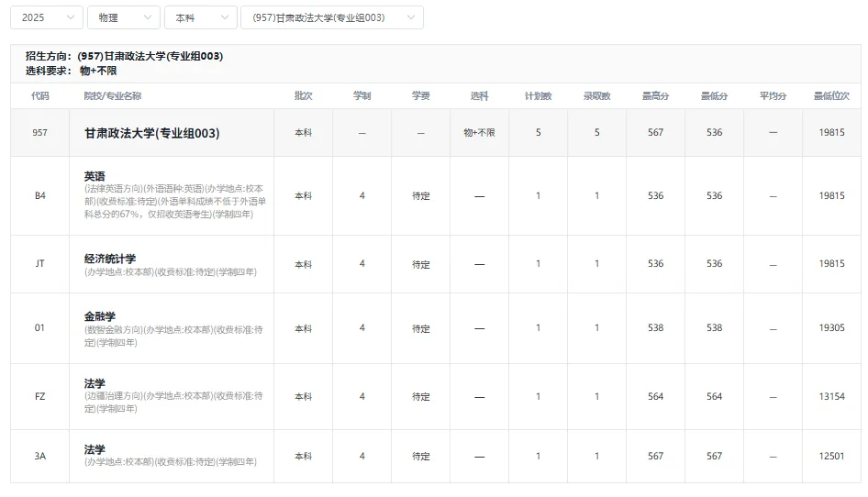Open the 本科 batch dropdown
The image size is (868, 497).
[x=200, y=17]
